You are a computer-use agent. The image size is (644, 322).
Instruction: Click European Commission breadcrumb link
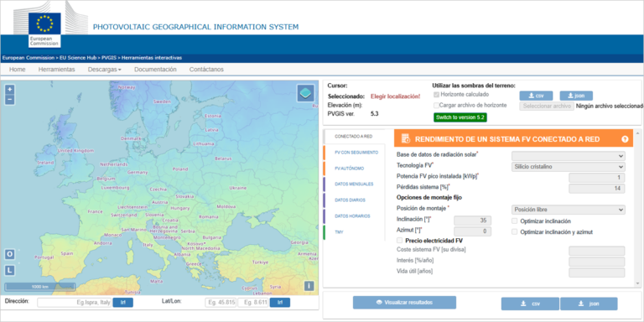pos(28,58)
